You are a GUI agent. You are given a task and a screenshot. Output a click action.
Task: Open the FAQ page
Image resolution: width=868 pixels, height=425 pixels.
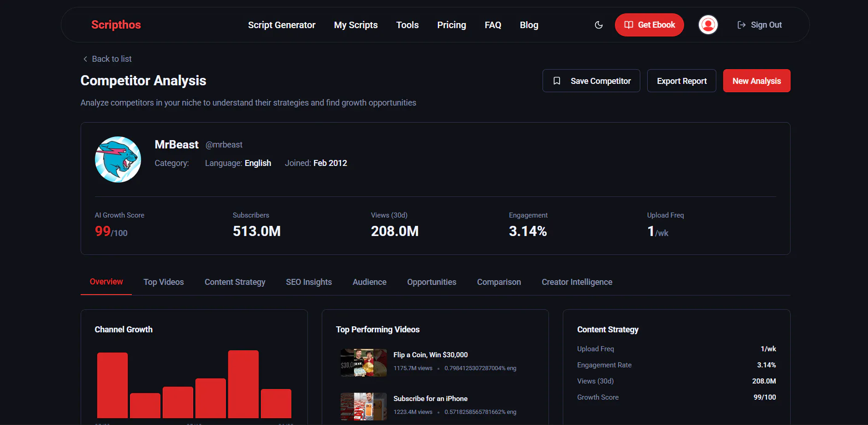493,25
